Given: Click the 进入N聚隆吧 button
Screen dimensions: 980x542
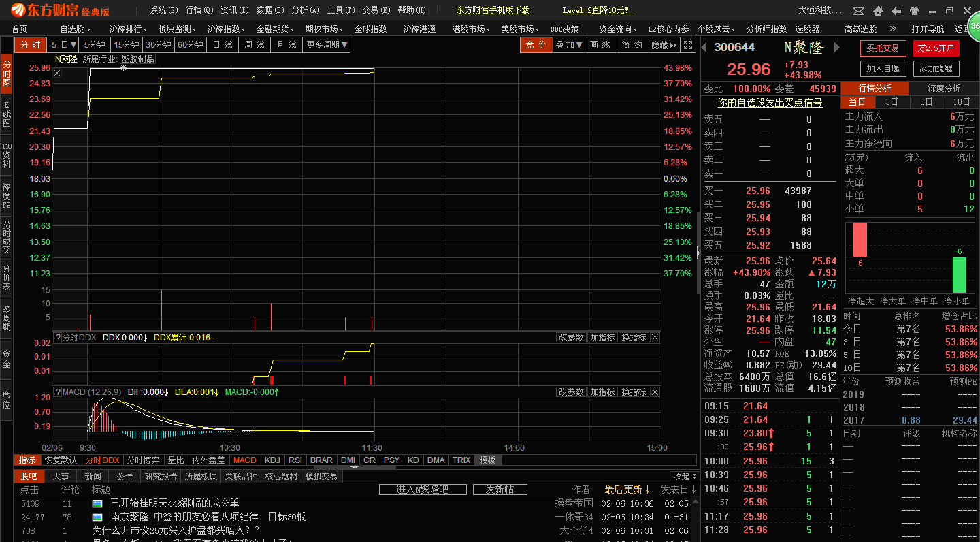Looking at the screenshot, I should pyautogui.click(x=423, y=490).
